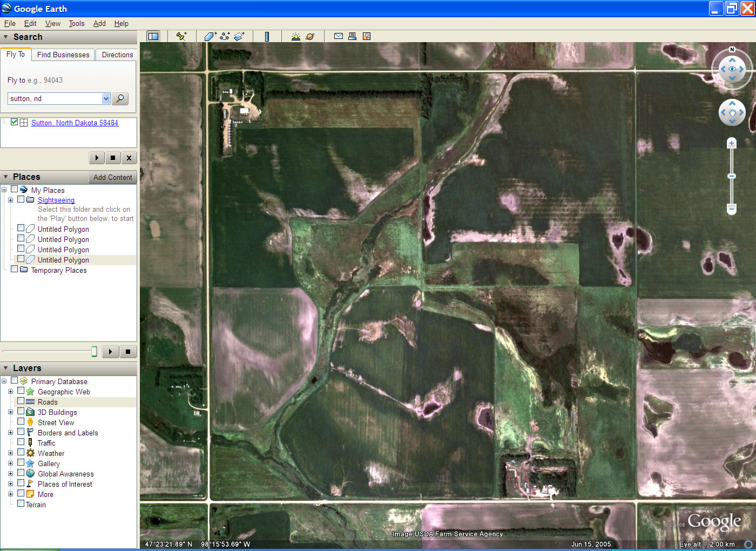Click the Fly to search input field

55,98
